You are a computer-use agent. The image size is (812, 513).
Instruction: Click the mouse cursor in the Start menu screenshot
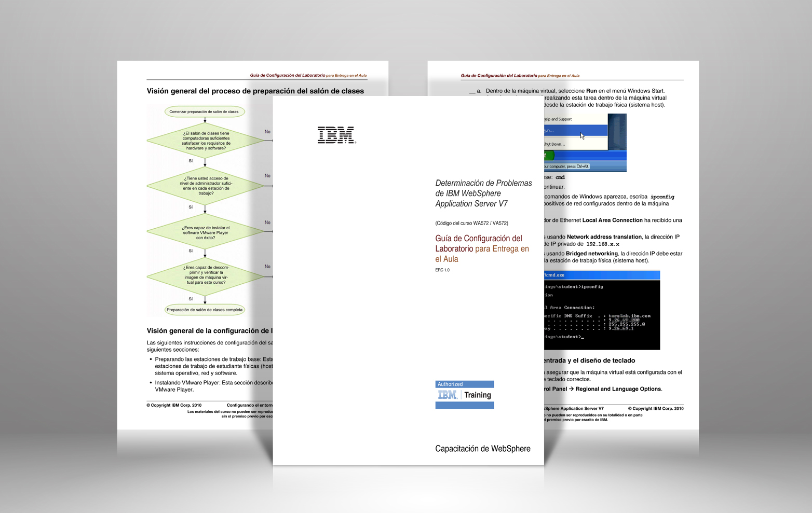pos(582,136)
